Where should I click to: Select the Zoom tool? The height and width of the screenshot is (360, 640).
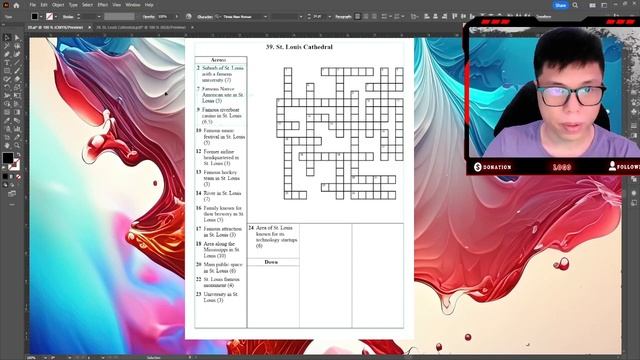click(x=17, y=145)
